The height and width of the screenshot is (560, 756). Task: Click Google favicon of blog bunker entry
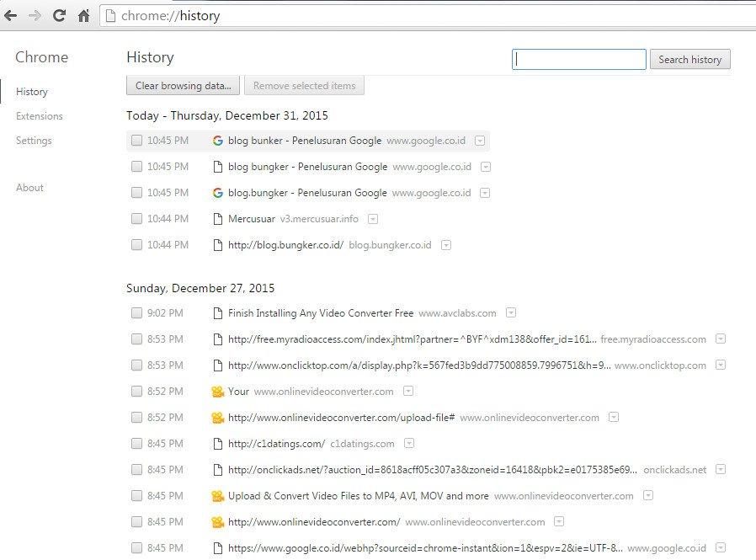coord(218,141)
